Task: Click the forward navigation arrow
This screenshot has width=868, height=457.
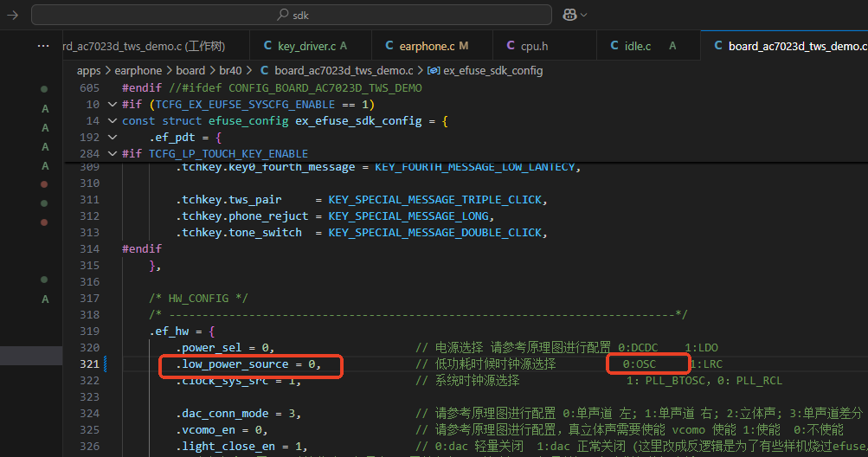Action: click(12, 15)
